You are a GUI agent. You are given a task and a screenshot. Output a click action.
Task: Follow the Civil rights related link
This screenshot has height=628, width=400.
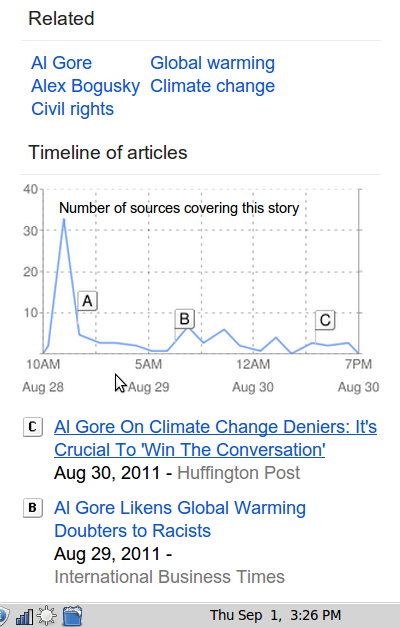pyautogui.click(x=72, y=109)
